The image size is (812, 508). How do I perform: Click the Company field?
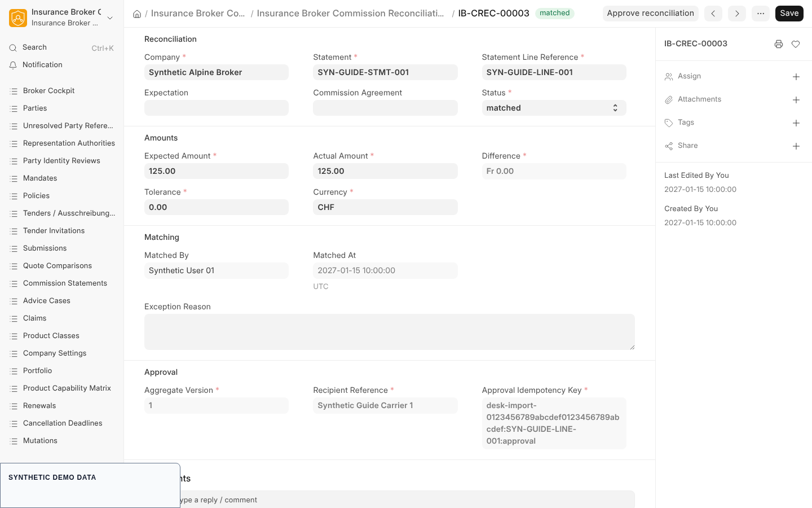click(x=217, y=72)
